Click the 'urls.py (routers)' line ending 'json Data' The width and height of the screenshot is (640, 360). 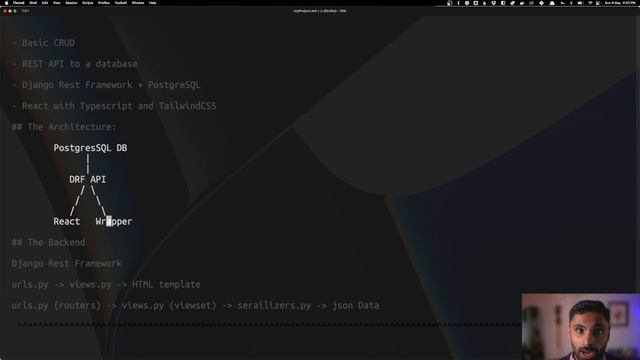pos(196,305)
